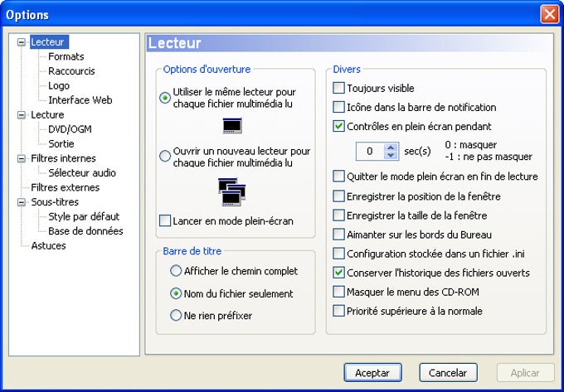This screenshot has width=564, height=392.
Task: Check Configuration stockée dans un fichier .ini
Action: (x=338, y=254)
